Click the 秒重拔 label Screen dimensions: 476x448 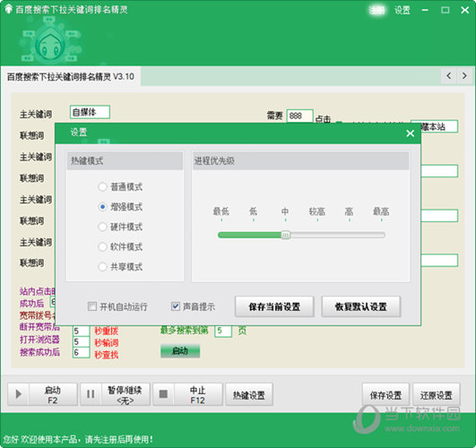(107, 331)
